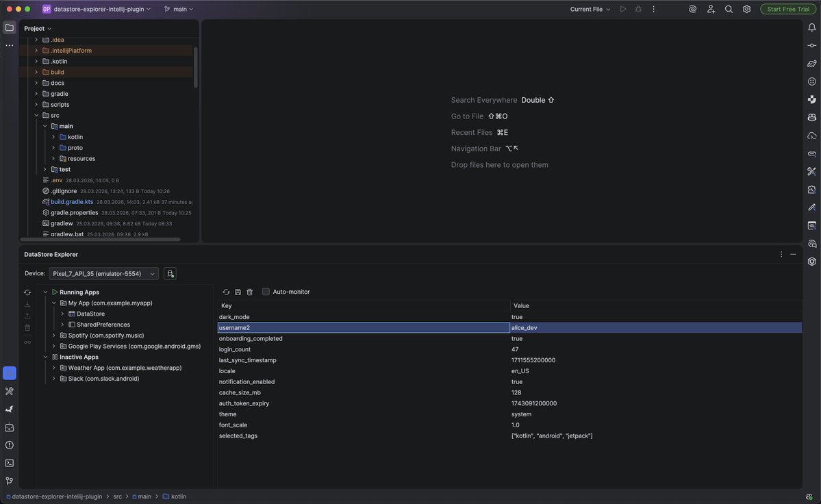The image size is (821, 504).
Task: Open the Problems exclamation icon
Action: (x=10, y=445)
